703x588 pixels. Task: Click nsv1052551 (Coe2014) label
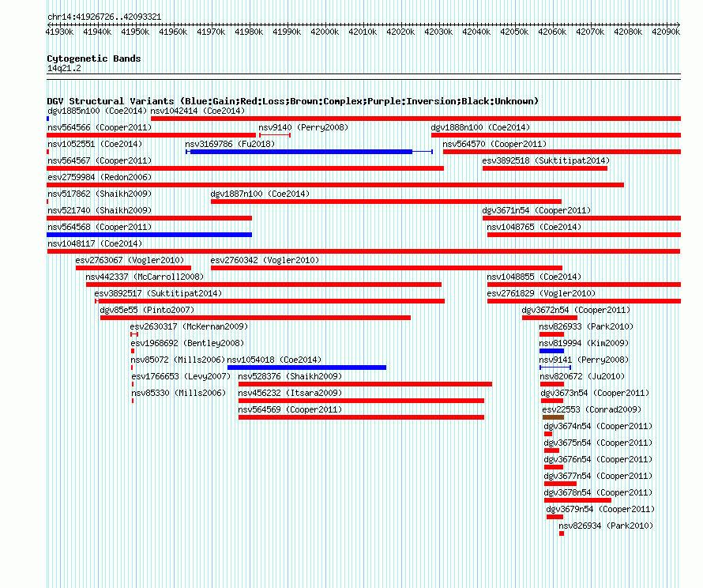tap(95, 144)
